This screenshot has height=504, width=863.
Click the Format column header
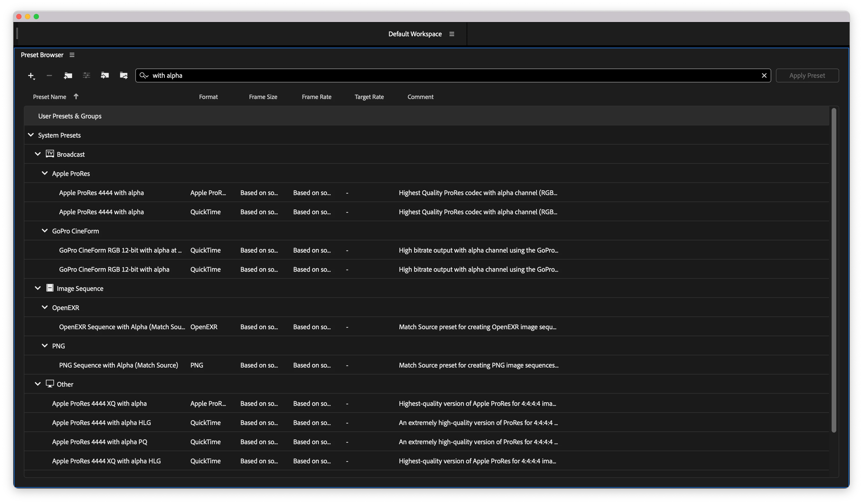208,97
